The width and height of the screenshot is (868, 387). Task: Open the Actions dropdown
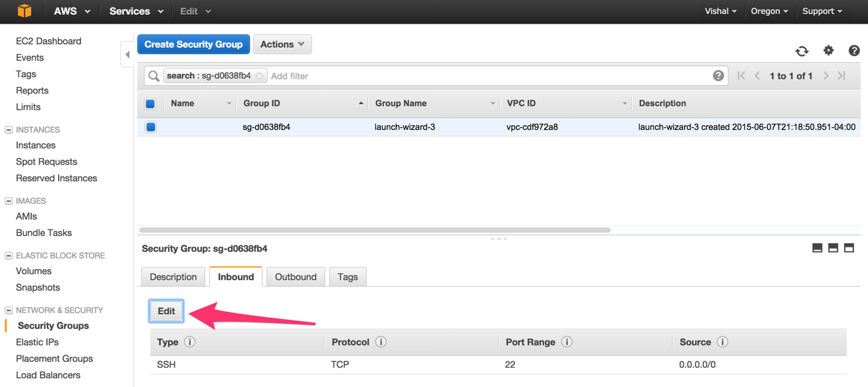[282, 44]
